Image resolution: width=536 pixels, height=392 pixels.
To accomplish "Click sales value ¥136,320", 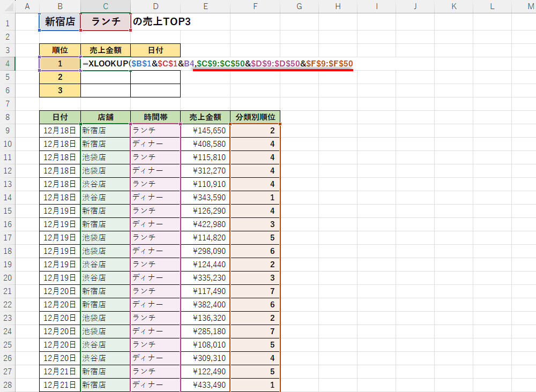I will point(205,318).
